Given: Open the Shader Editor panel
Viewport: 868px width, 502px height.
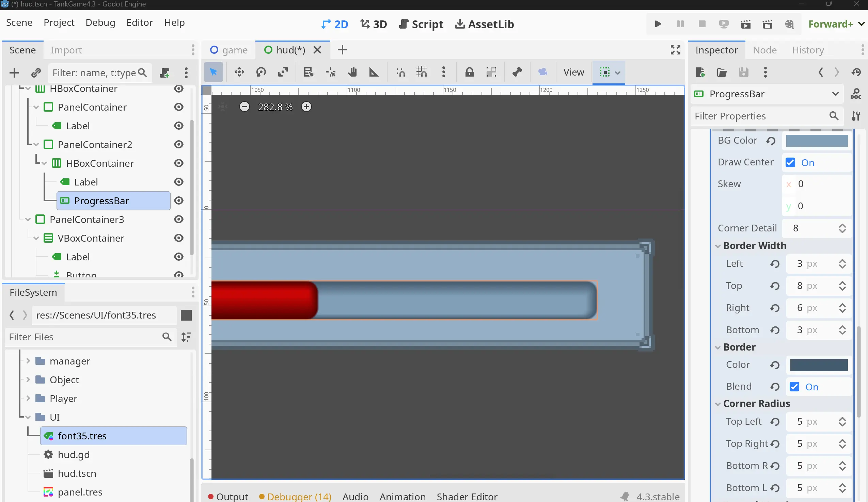Looking at the screenshot, I should point(467,497).
